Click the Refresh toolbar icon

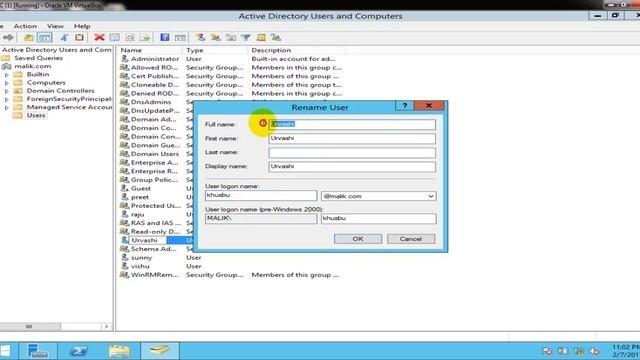[130, 38]
